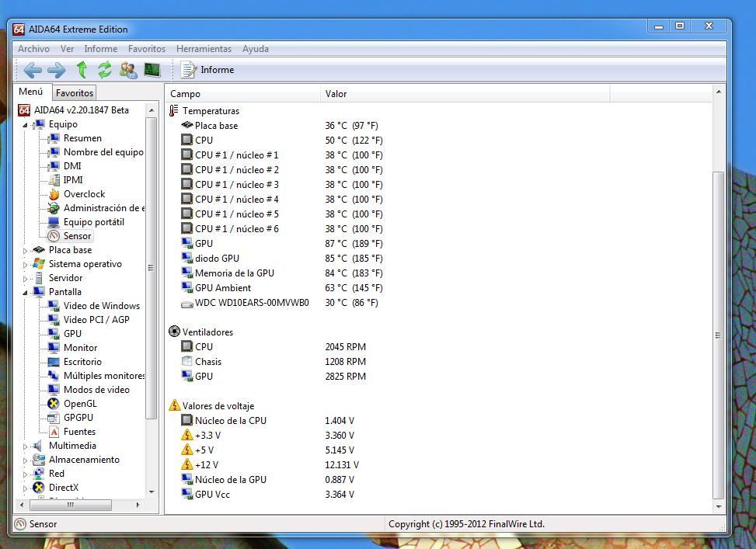Click the Sistema operativo Windows flag icon
This screenshot has height=549, width=756.
tap(39, 264)
